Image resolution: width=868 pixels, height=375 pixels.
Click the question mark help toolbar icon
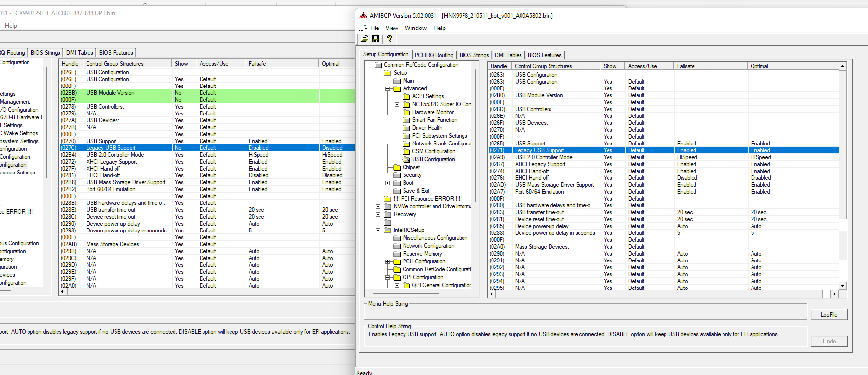click(390, 39)
